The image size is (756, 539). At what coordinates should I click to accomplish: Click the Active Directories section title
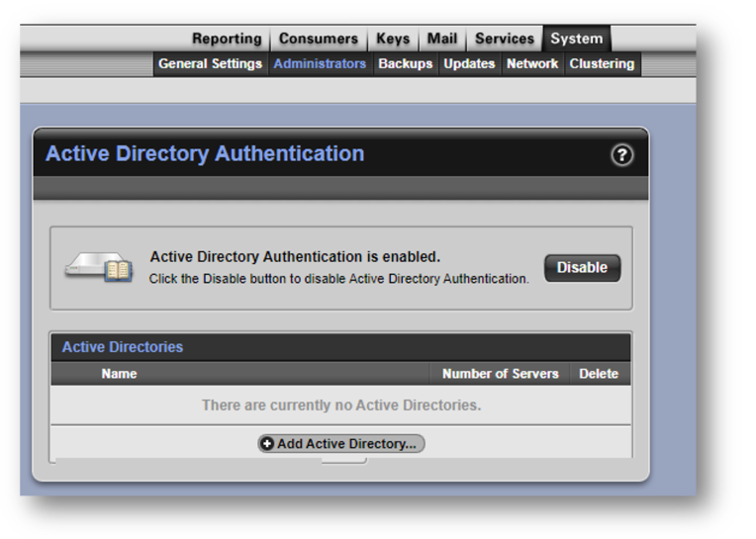click(x=123, y=347)
